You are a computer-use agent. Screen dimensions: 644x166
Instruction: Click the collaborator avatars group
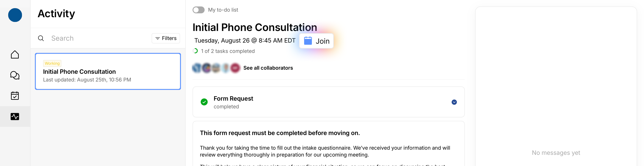[x=216, y=68]
